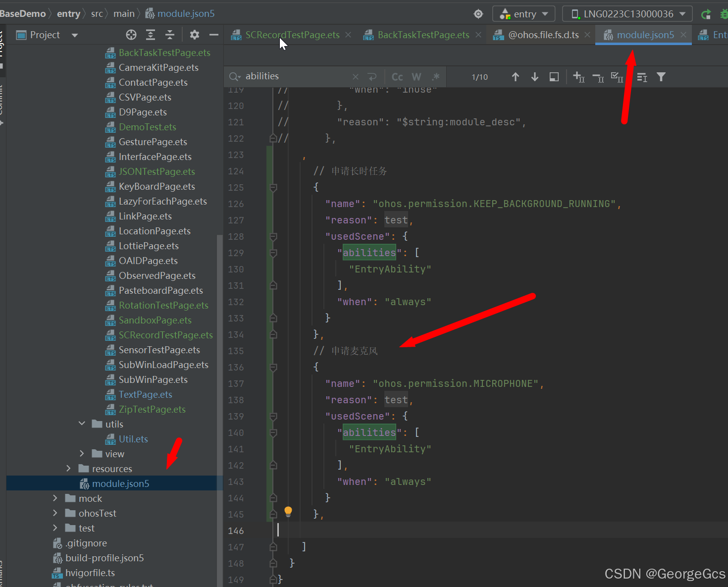Screen dimensions: 728x587
Task: Open Project panel settings gear
Action: point(195,35)
